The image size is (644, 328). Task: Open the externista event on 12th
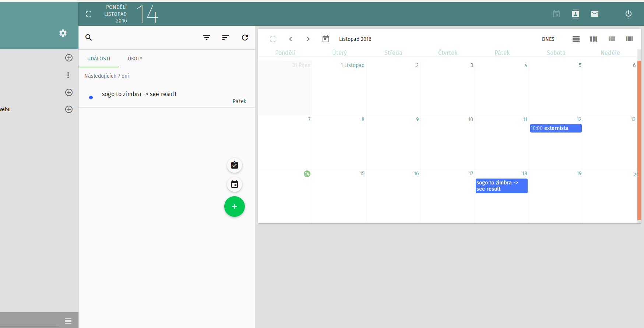point(556,128)
